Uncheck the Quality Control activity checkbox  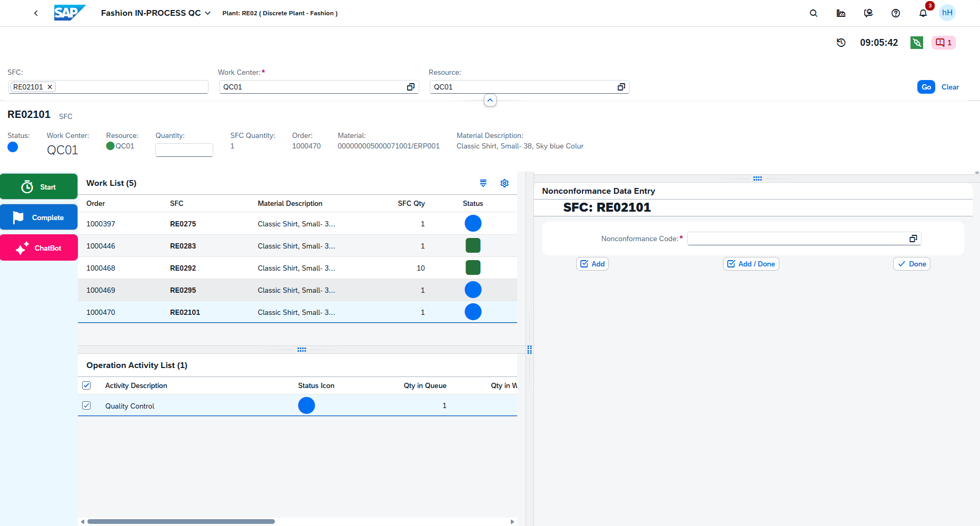pos(87,405)
